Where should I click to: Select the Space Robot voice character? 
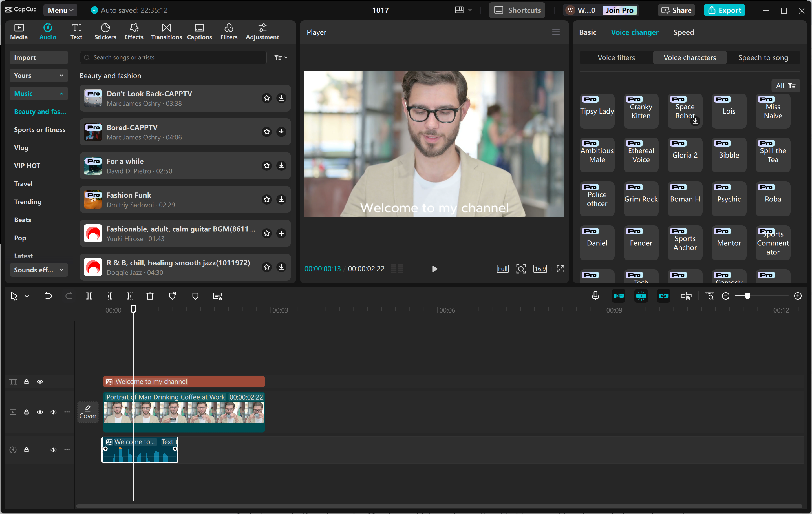click(x=685, y=111)
